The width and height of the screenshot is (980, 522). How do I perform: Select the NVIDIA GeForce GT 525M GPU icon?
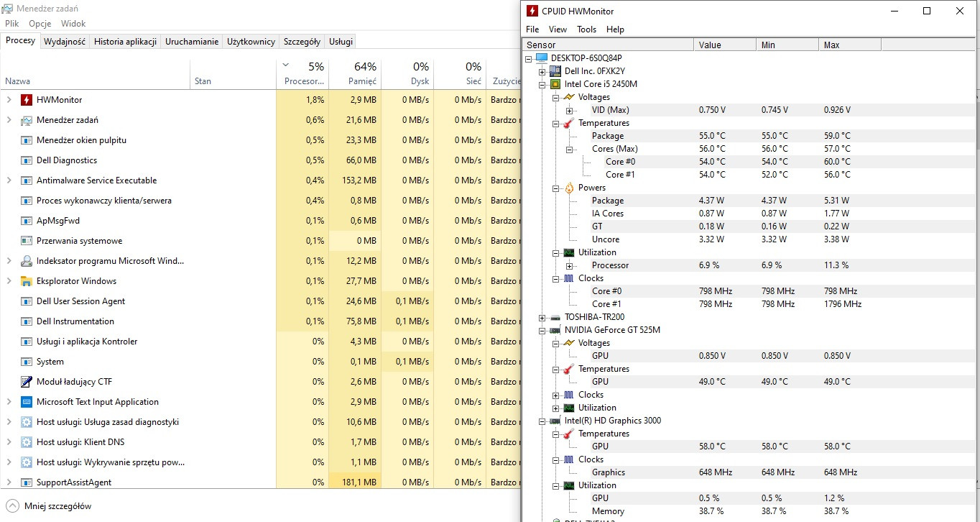click(x=554, y=329)
